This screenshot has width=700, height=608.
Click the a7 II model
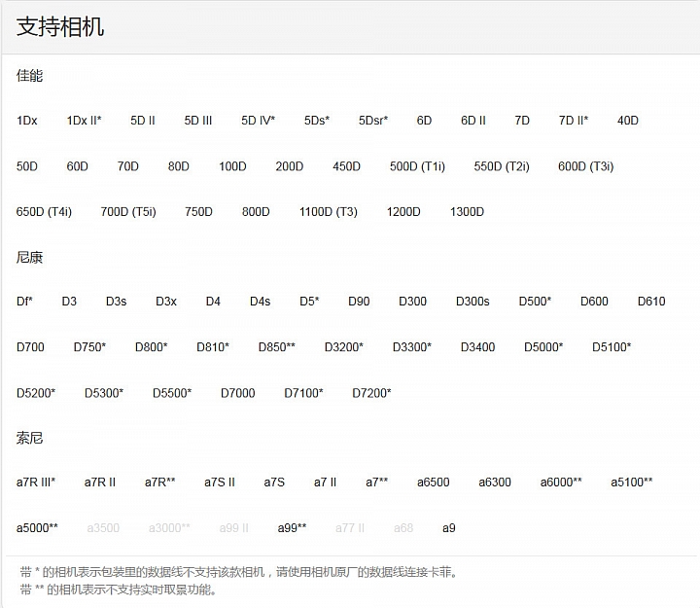pos(325,483)
